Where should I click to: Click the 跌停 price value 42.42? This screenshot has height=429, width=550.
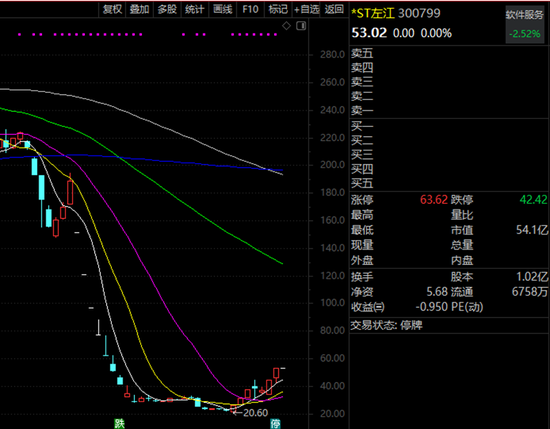[x=533, y=200]
